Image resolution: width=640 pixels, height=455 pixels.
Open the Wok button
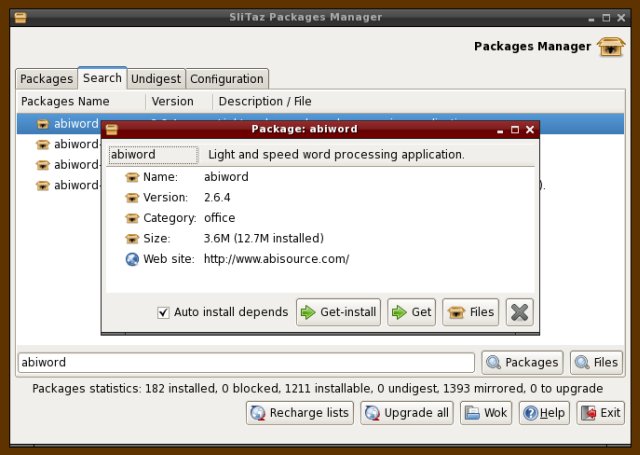point(486,413)
